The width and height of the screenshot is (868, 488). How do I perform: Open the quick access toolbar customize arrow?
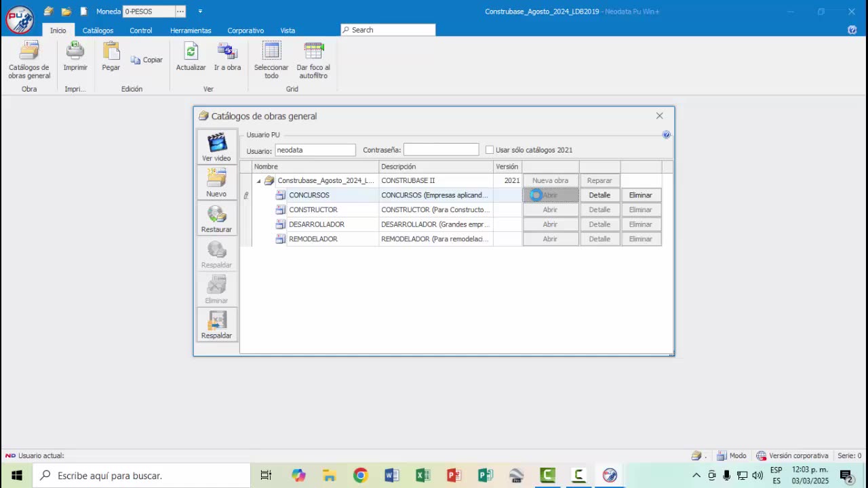tap(200, 12)
